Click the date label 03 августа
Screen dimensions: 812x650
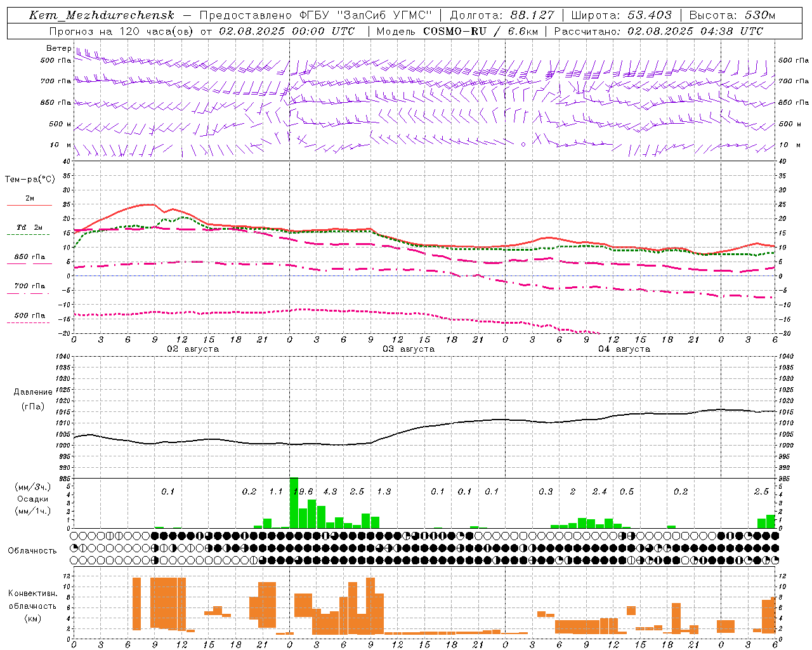(409, 349)
